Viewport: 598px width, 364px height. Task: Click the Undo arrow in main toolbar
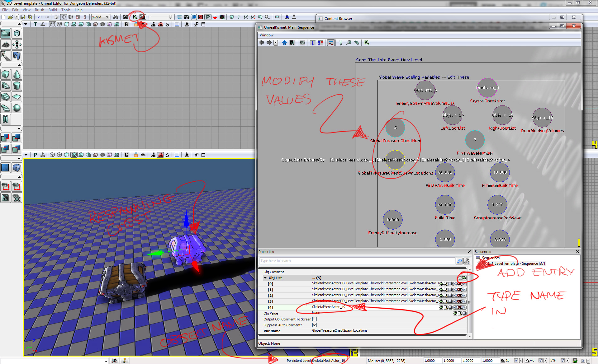coord(40,17)
